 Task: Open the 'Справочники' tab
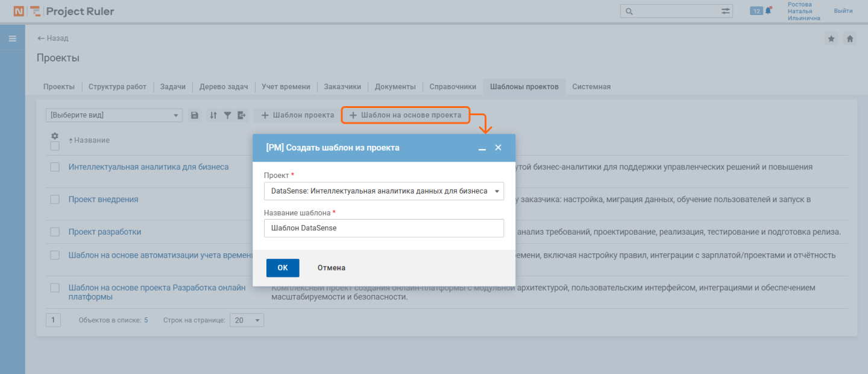pos(453,87)
